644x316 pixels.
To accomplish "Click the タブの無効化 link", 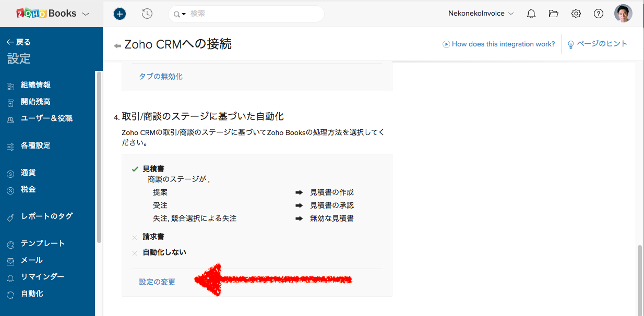I will (x=161, y=76).
